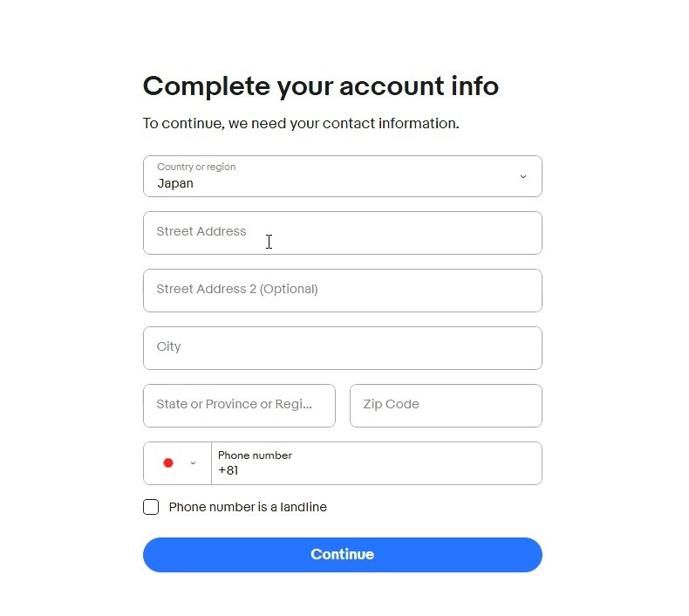This screenshot has width=689, height=616.
Task: Open the phone country selector box
Action: (x=178, y=463)
